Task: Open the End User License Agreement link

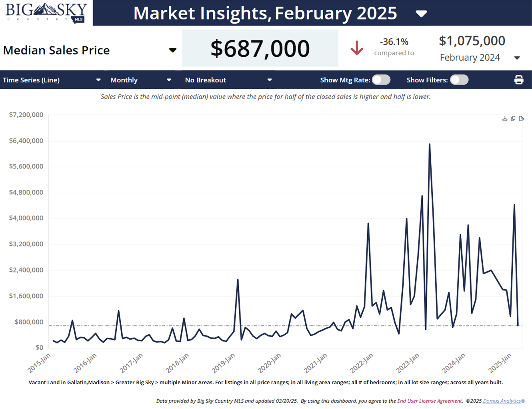Action: (x=429, y=401)
